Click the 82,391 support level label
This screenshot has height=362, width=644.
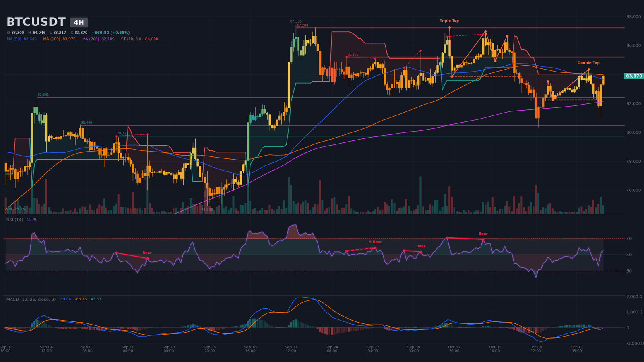(x=43, y=95)
